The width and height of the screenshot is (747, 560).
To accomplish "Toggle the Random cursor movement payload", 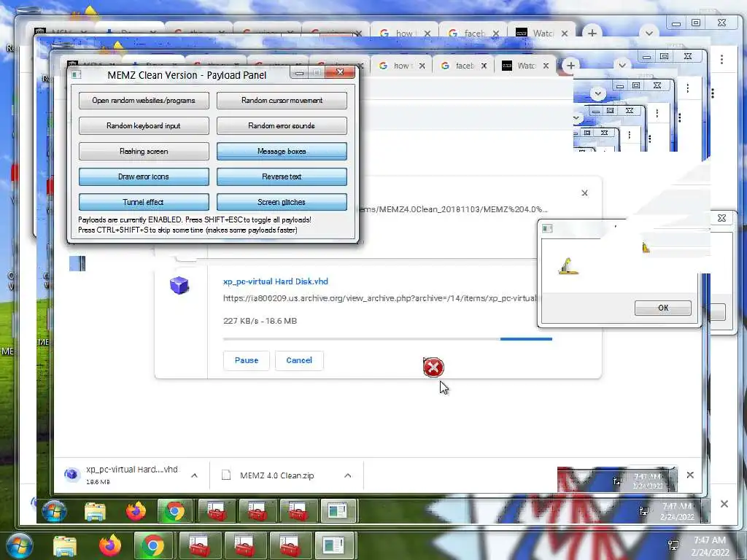I will pyautogui.click(x=282, y=101).
